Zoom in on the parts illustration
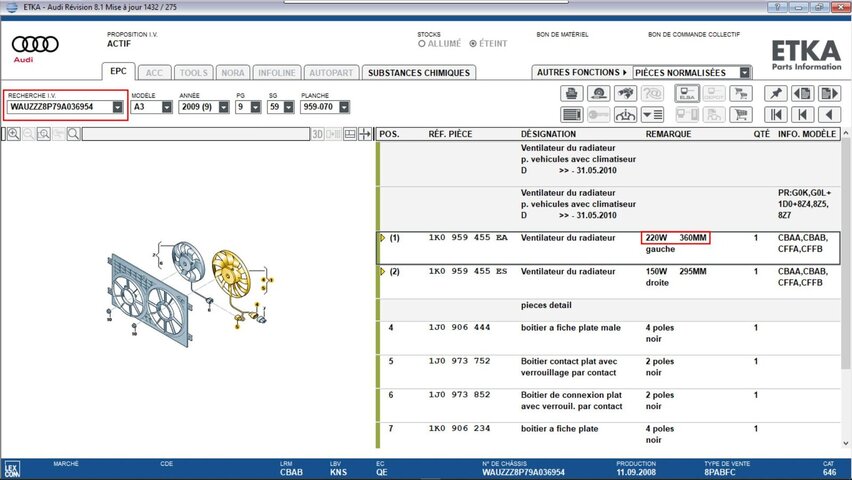This screenshot has width=852, height=480. [x=14, y=134]
